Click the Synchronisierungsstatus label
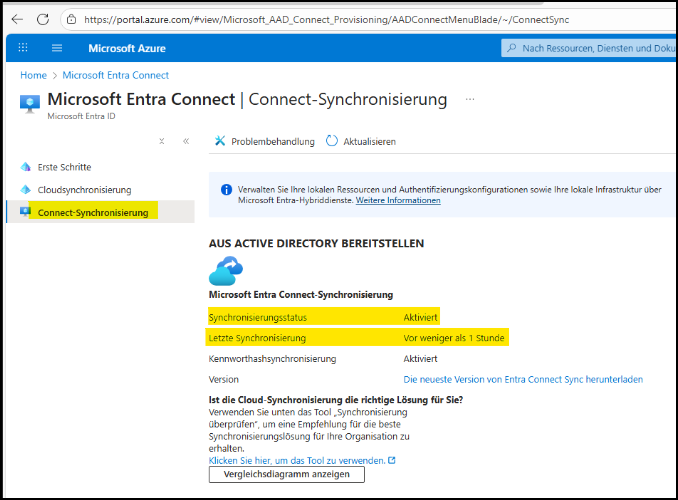The height and width of the screenshot is (500, 678). tap(258, 318)
